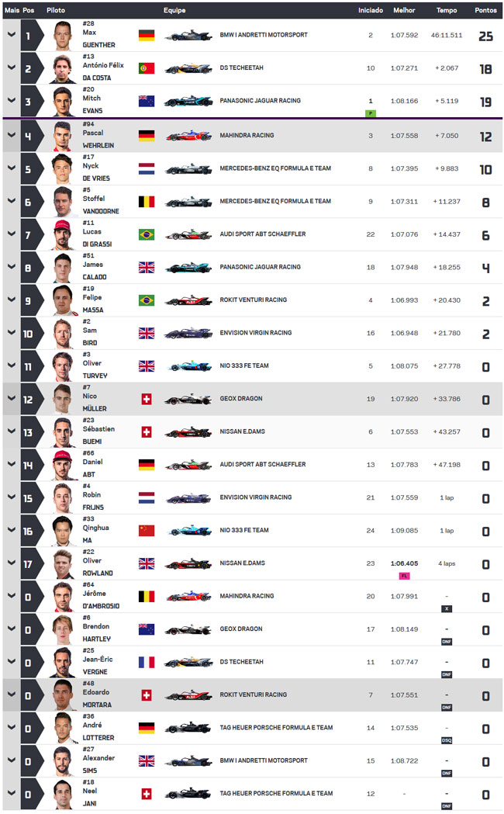This screenshot has height=814, width=504.
Task: Click the German flag beside Max Guenther
Action: [147, 35]
